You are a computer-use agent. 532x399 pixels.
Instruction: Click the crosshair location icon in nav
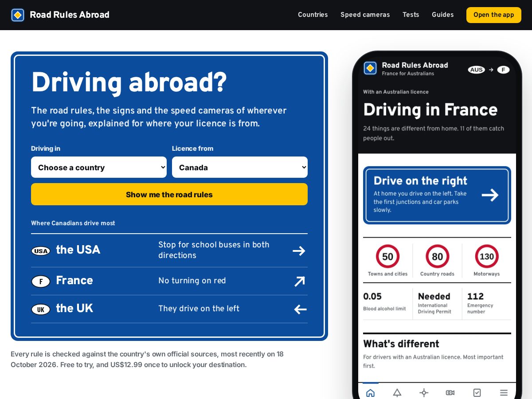[x=424, y=392]
